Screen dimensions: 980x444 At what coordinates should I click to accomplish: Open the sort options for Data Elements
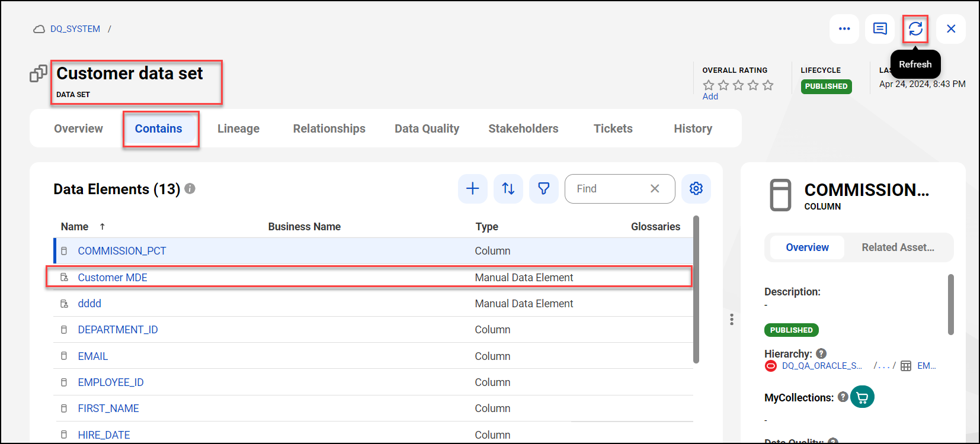(x=508, y=189)
